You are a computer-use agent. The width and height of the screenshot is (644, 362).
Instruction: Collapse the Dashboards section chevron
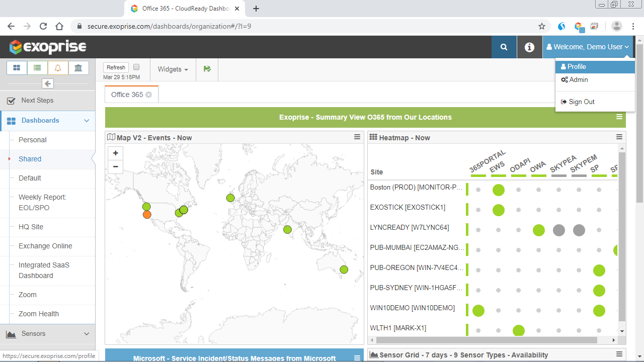click(x=87, y=121)
